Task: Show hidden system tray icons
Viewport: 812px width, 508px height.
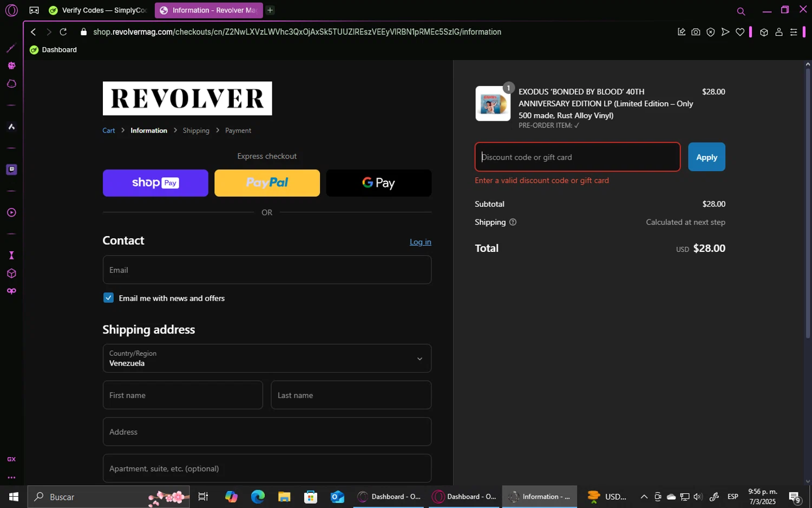Action: (644, 497)
